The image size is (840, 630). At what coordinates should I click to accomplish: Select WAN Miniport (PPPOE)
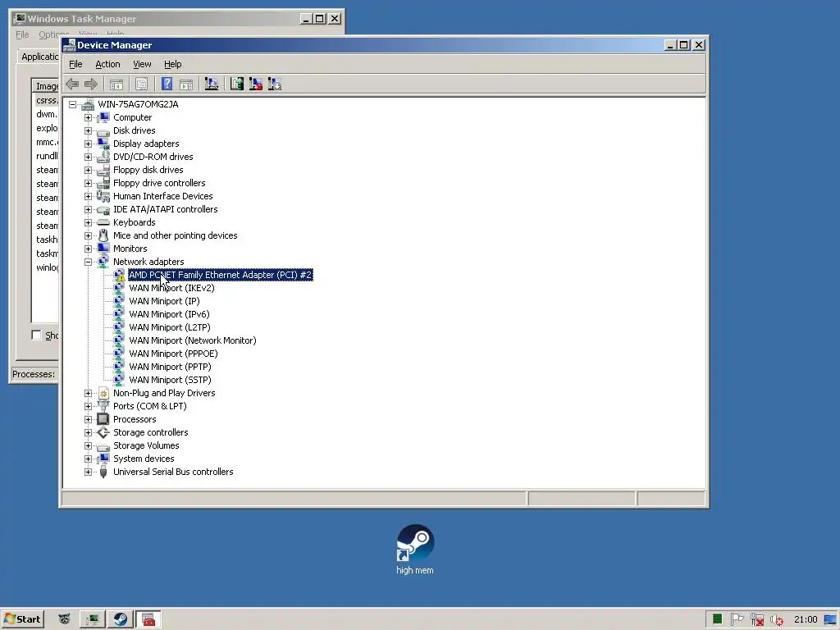[x=173, y=354]
